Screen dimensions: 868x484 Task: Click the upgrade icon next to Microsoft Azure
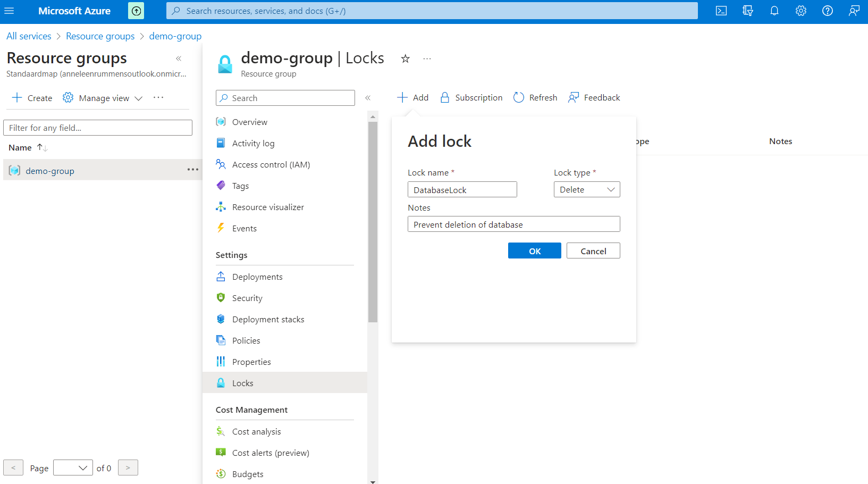click(136, 11)
